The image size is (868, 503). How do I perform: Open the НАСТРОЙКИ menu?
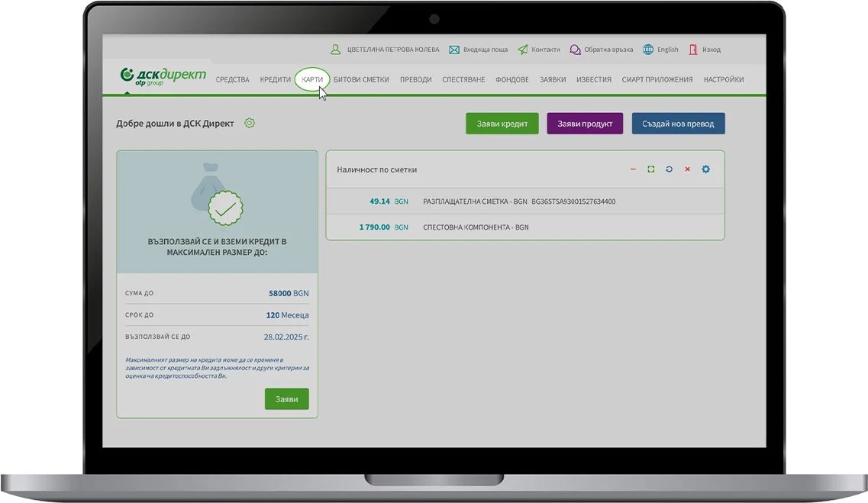tap(724, 79)
